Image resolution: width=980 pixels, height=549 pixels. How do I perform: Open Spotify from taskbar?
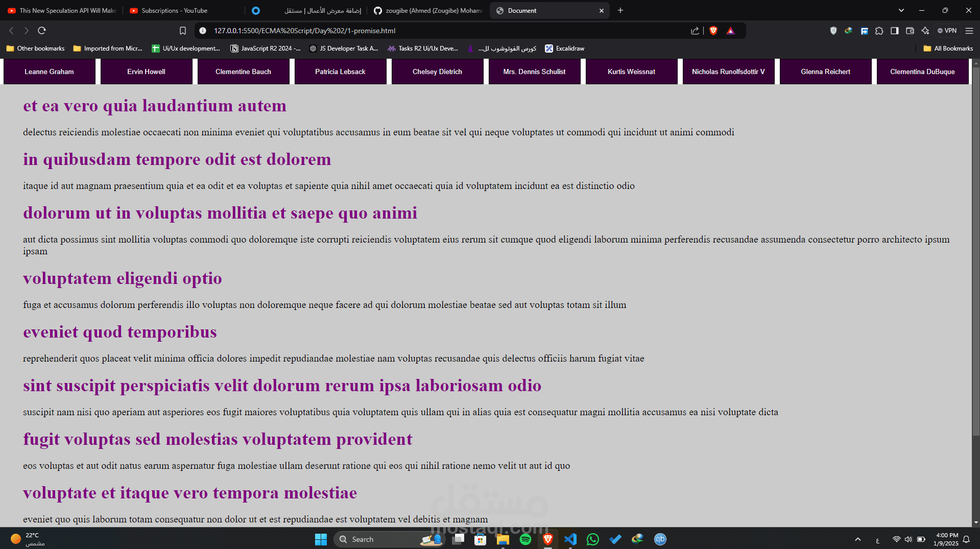[525, 539]
